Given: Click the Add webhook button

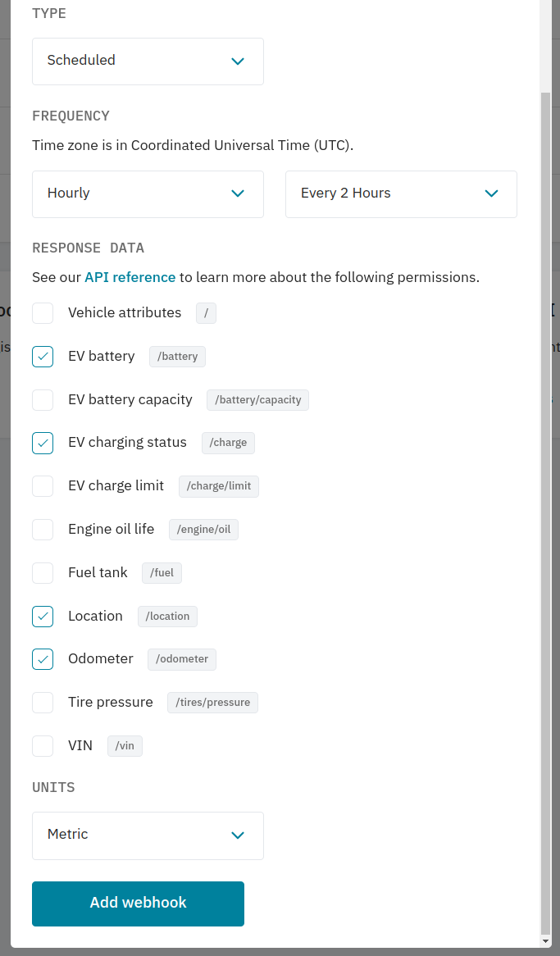Looking at the screenshot, I should click(138, 904).
